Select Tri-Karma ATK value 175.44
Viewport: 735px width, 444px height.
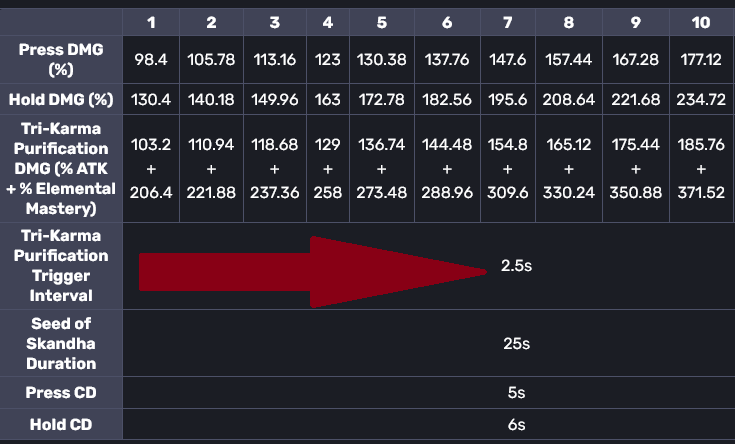click(x=636, y=144)
